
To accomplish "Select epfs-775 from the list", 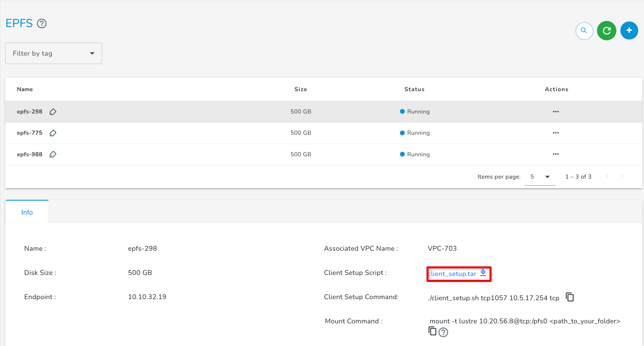I will [29, 133].
